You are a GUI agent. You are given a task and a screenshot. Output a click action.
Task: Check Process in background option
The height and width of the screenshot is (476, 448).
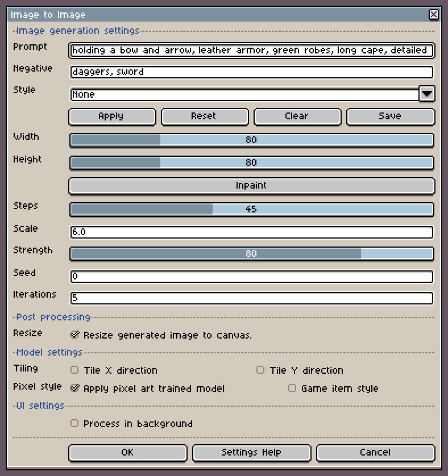click(x=74, y=423)
